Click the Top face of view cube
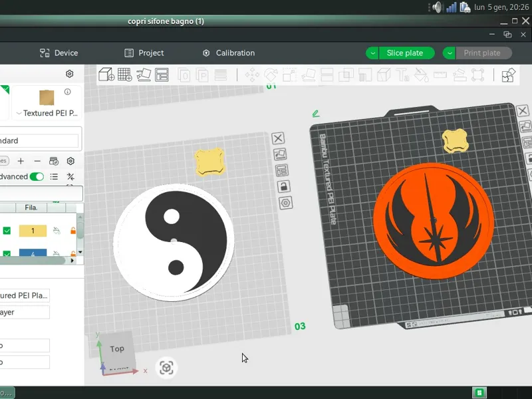This screenshot has height=399, width=532. pyautogui.click(x=118, y=348)
